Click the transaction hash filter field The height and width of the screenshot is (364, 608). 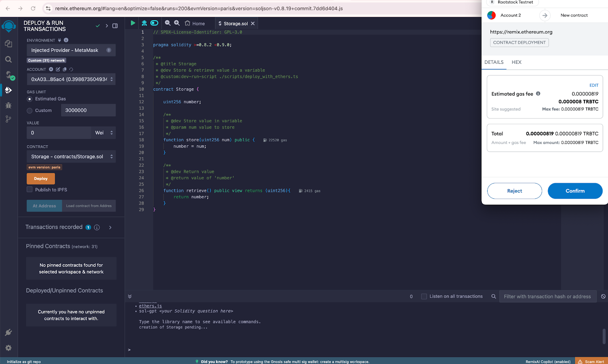(547, 296)
